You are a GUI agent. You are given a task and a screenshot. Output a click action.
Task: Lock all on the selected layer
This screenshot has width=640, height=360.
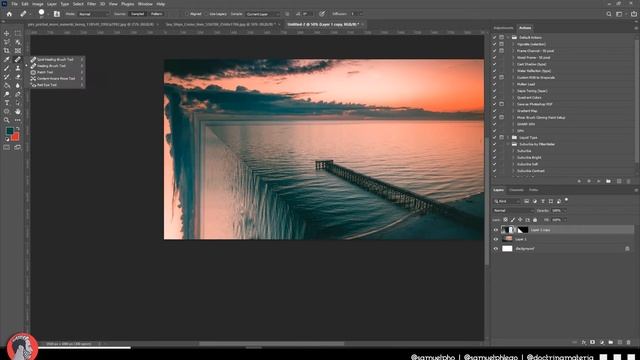point(535,220)
